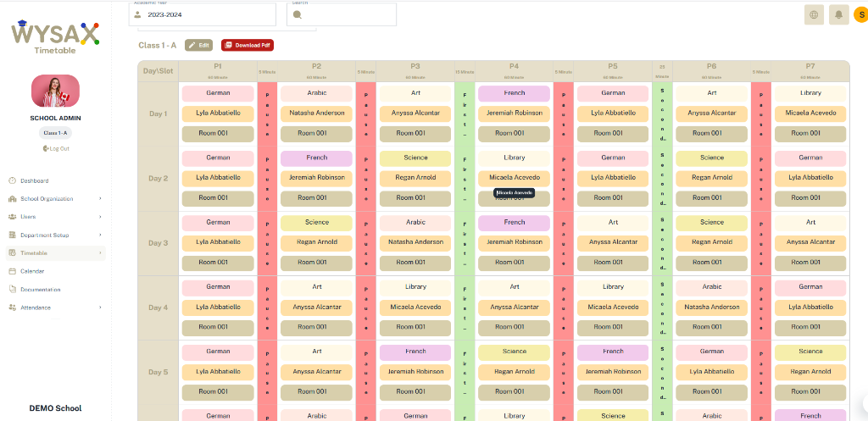Open the notifications bell
Viewport: 868px width, 421px height.
point(838,15)
